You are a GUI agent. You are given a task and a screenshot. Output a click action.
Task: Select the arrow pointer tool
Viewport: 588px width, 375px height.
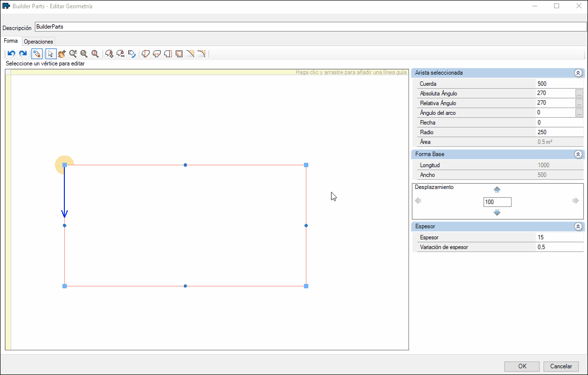pos(51,54)
